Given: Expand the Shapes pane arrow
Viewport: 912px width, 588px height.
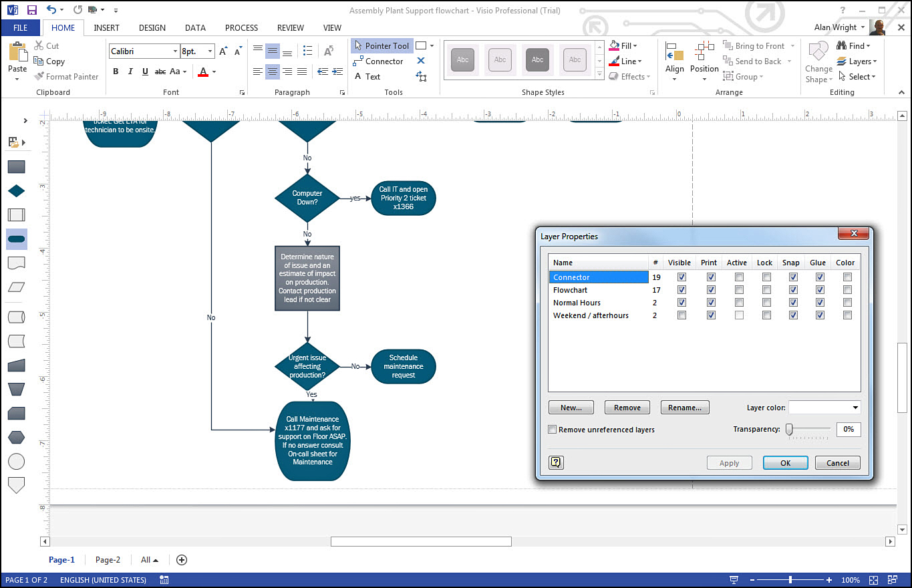Looking at the screenshot, I should click(25, 121).
